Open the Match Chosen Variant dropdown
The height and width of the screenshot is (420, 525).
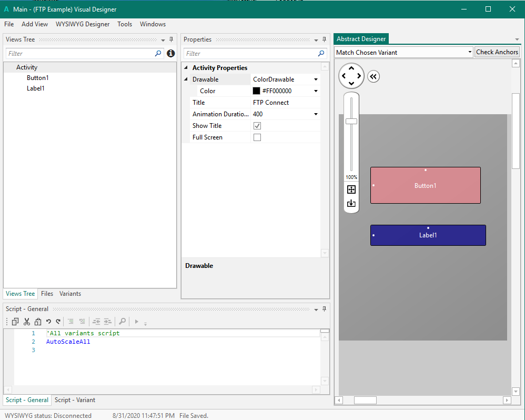coord(470,52)
